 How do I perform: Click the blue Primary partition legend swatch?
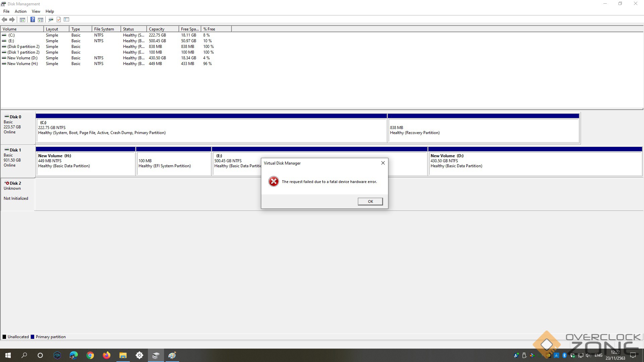[x=33, y=337]
